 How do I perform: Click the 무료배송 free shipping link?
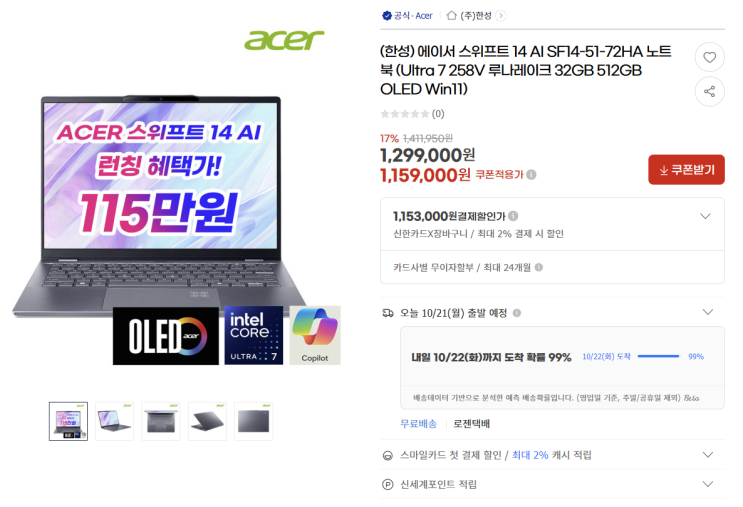pos(418,424)
